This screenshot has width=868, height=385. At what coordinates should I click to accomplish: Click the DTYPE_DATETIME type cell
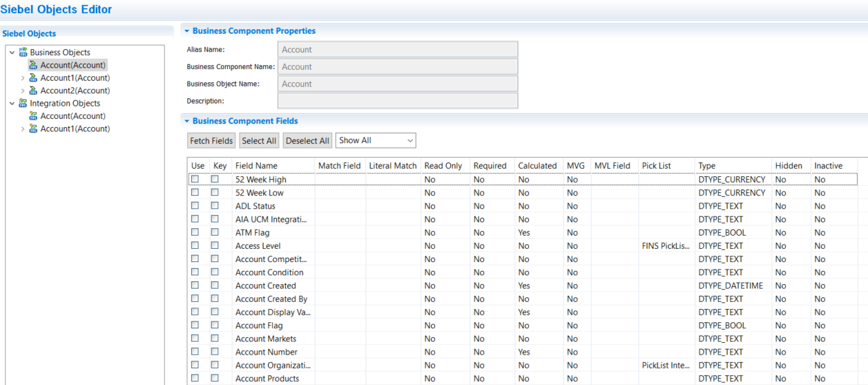[731, 285]
